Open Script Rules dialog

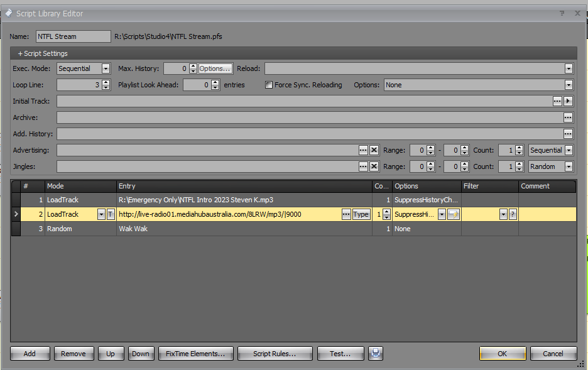point(274,354)
